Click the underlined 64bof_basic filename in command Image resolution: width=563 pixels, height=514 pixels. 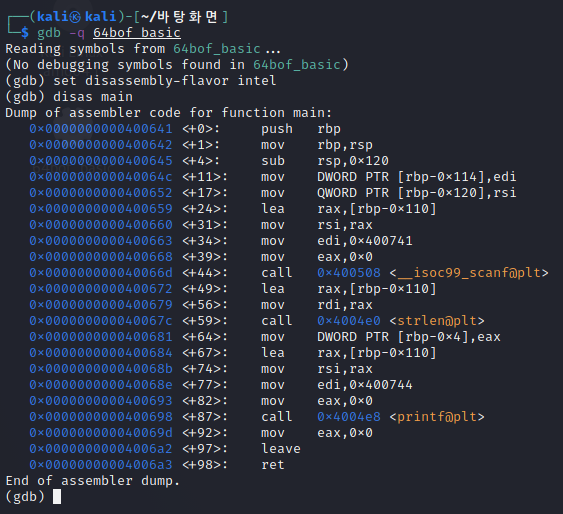137,33
